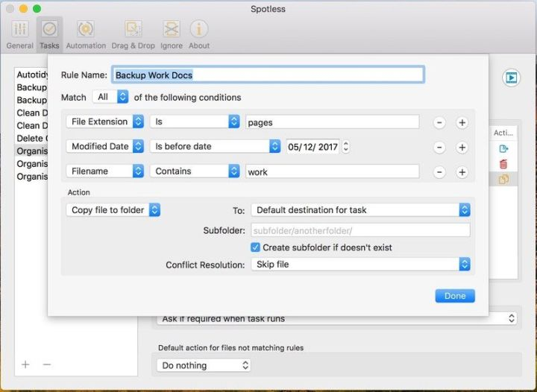Image resolution: width=537 pixels, height=392 pixels.
Task: Open the File Extension condition dropdown
Action: click(x=105, y=121)
